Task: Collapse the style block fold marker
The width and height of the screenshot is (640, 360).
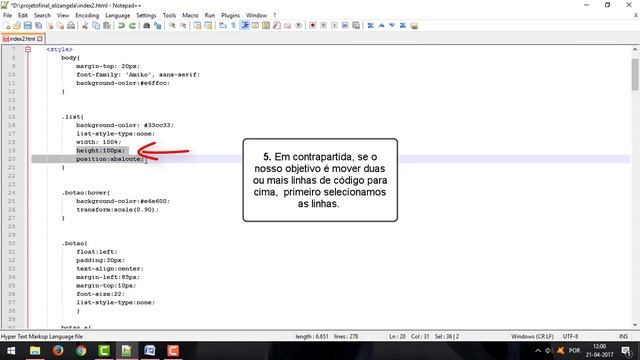Action: [28, 49]
